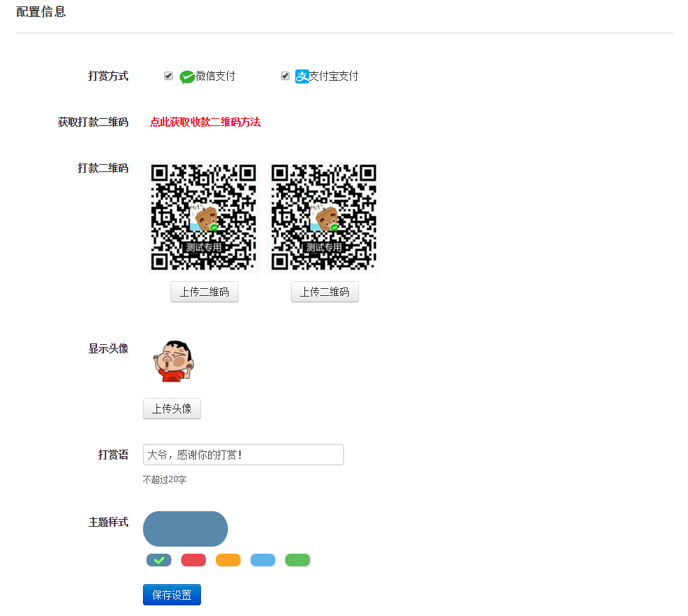Click the cartoon avatar image
Screen dimensions: 688x616
click(172, 361)
